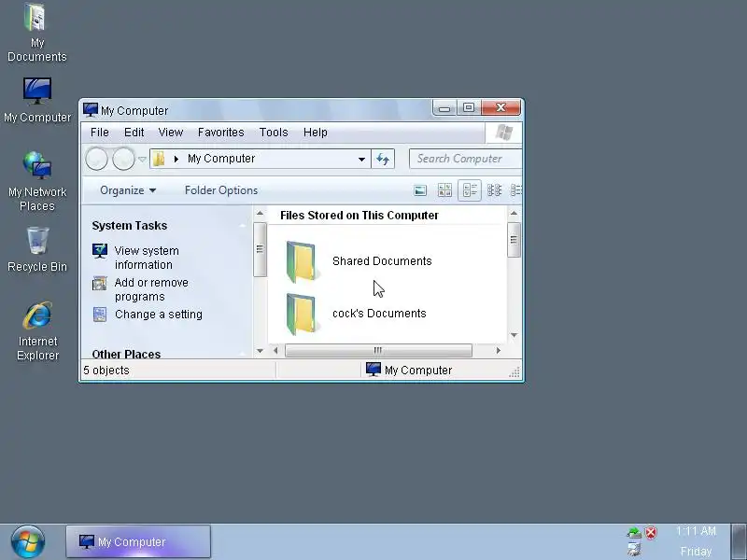This screenshot has height=560, width=747.
Task: Click task pane scroll up arrow
Action: pos(260,213)
